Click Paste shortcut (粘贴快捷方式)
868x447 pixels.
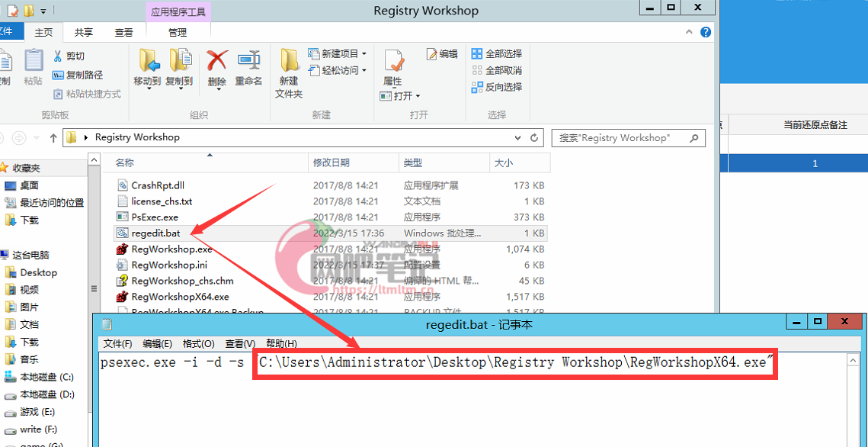(87, 94)
